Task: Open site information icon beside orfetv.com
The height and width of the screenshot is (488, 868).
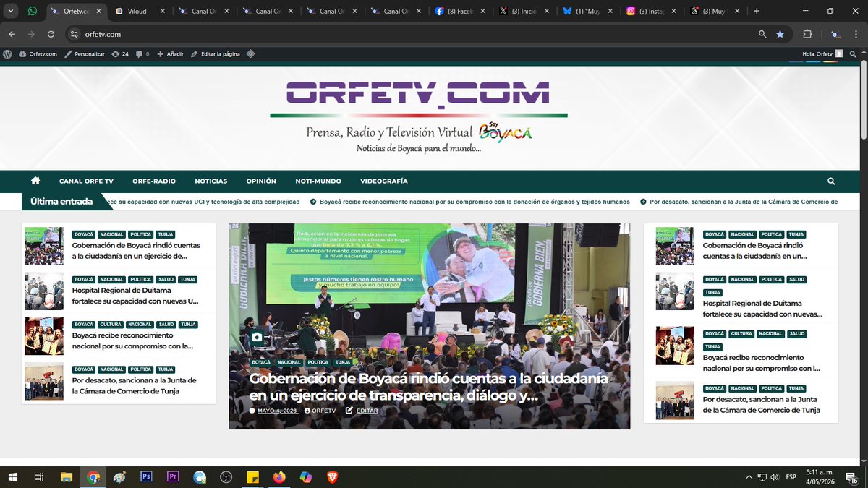Action: tap(74, 34)
